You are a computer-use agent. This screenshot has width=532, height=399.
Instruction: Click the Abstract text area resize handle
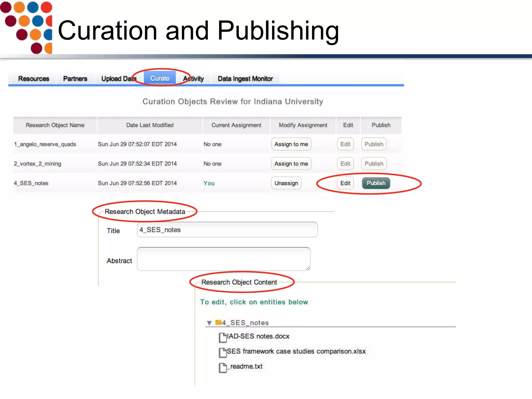(x=308, y=268)
